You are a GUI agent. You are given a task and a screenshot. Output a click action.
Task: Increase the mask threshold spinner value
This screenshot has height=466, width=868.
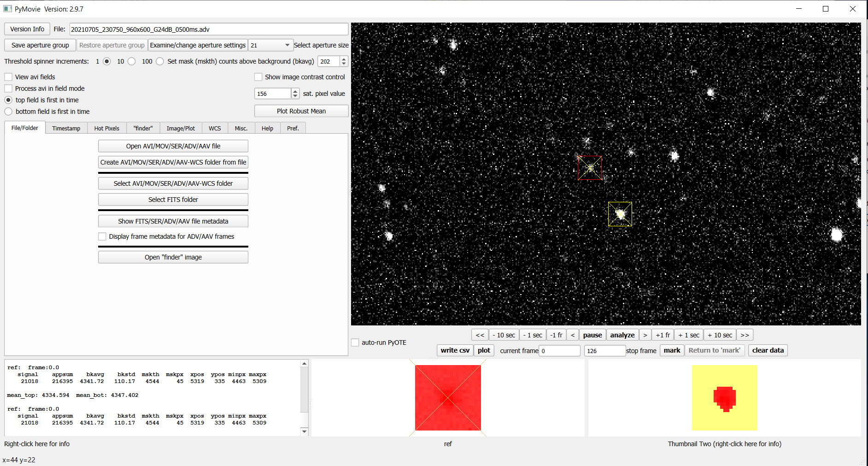click(344, 59)
